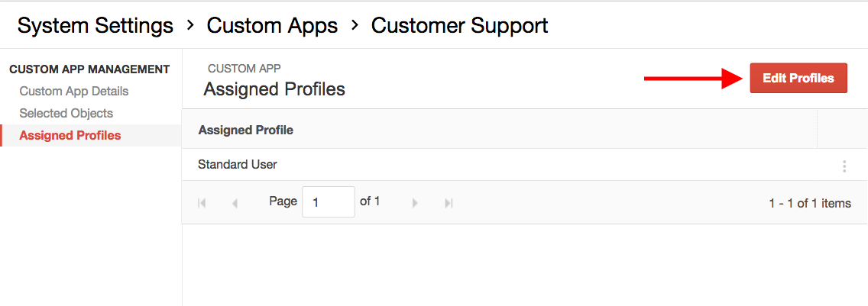Viewport: 868px width, 306px height.
Task: Sort by the Assigned Profile column header
Action: click(x=246, y=130)
